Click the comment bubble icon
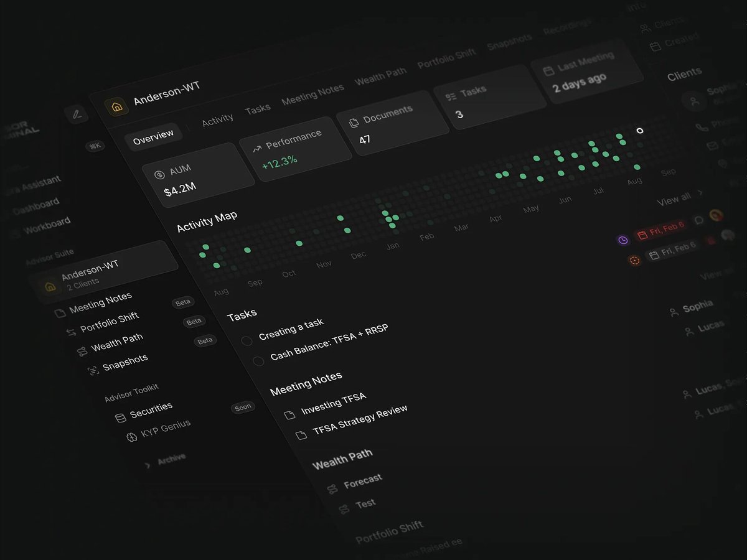Screen dimensions: 747x560 (x=698, y=220)
